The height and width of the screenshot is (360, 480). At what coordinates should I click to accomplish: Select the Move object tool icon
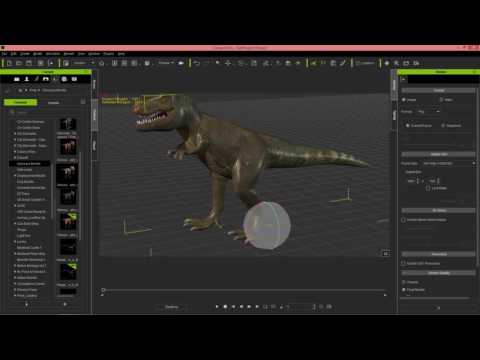pyautogui.click(x=228, y=63)
